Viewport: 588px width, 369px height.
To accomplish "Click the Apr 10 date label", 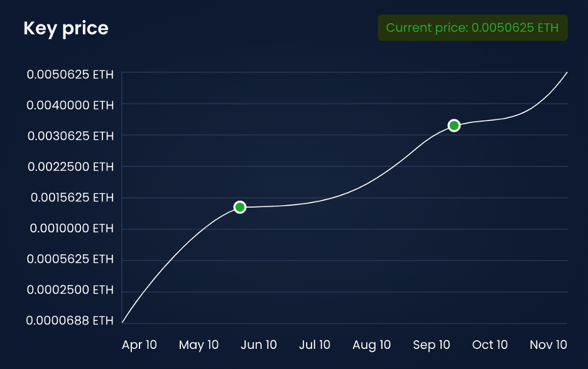I will click(139, 345).
